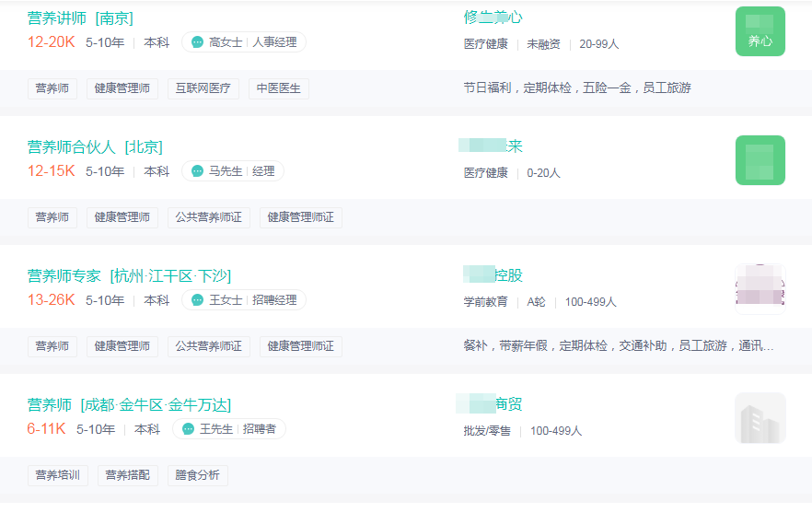
Task: Contact 王女士 招聘经理 recruiter chip
Action: [244, 300]
